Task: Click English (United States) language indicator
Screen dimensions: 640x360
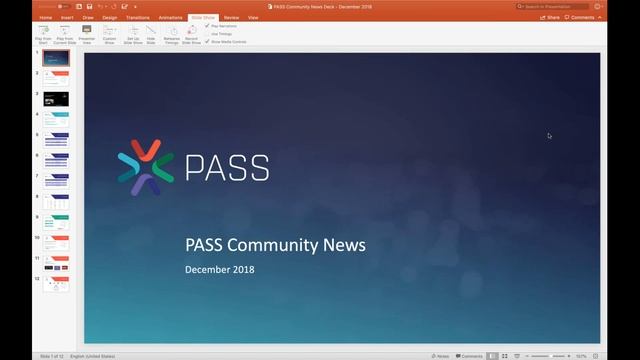Action: point(93,356)
